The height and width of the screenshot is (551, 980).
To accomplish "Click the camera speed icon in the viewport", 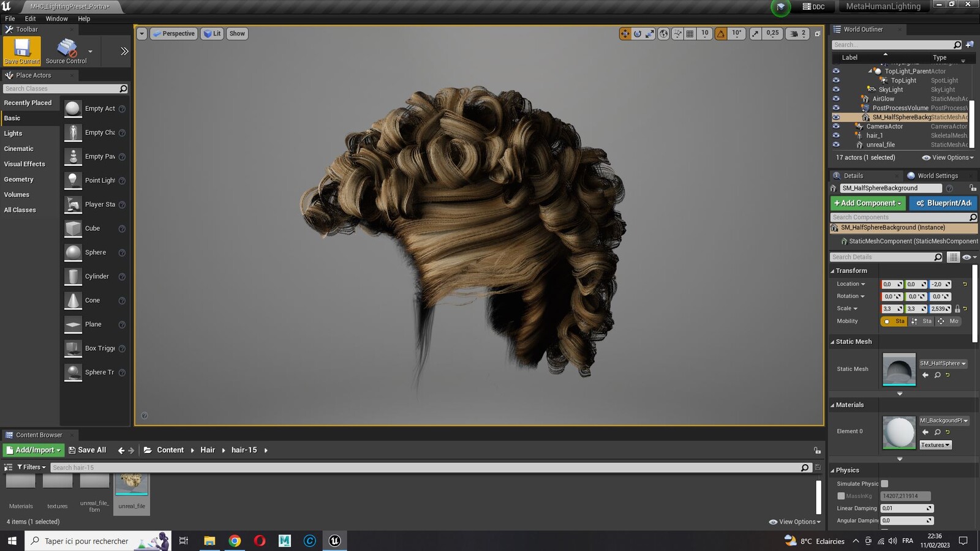I will [795, 34].
